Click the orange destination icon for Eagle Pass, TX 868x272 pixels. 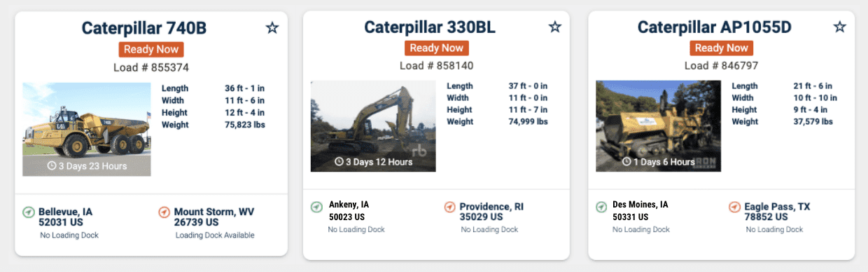(734, 207)
